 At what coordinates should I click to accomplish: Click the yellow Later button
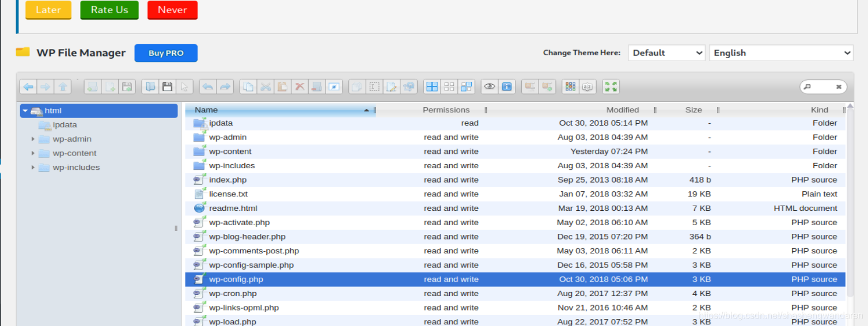(48, 10)
